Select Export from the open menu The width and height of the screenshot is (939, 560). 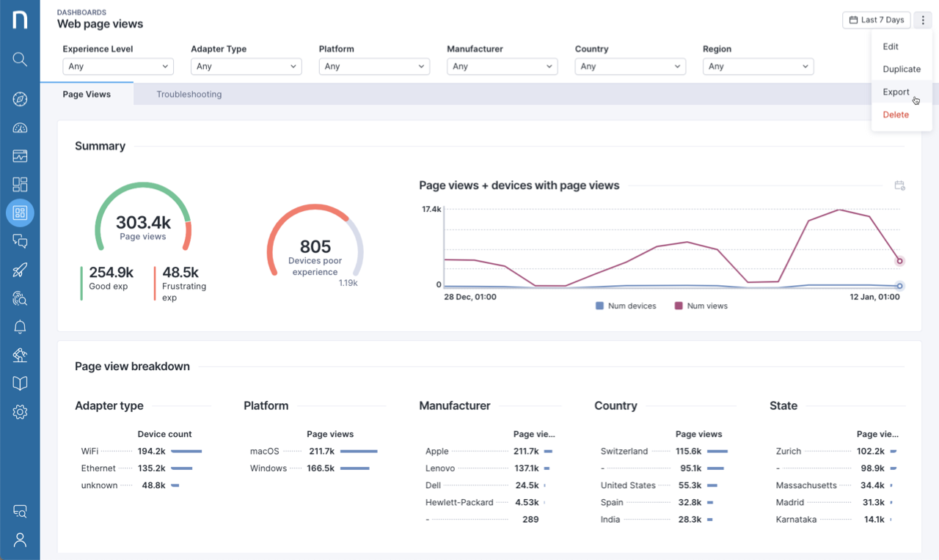[x=895, y=92]
